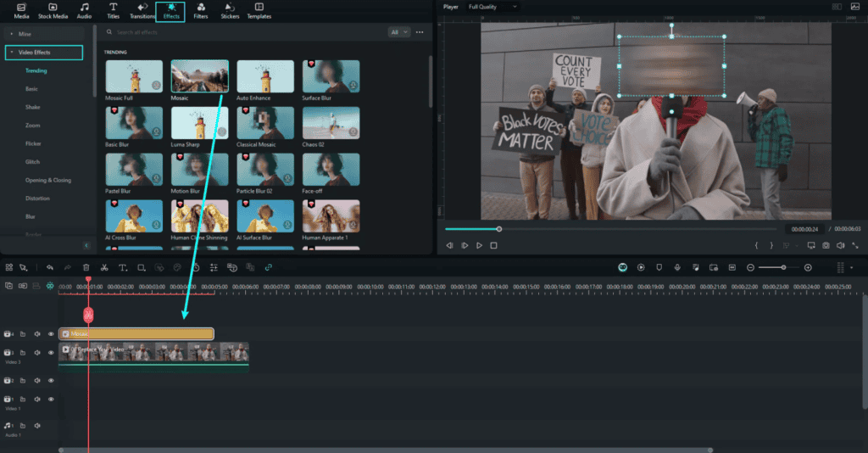Click the preview playback progress slider handle
Viewport: 868px width, 453px height.
point(498,229)
